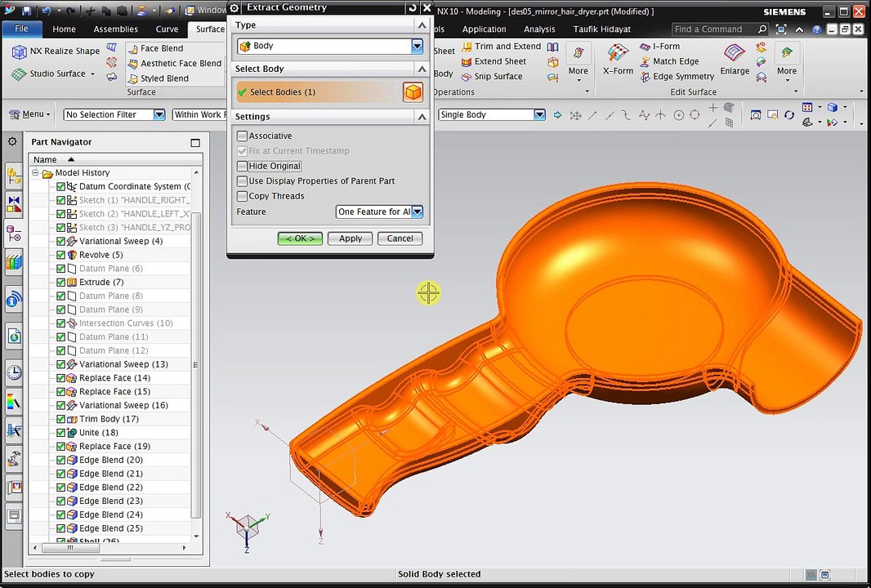Open the More button in Edit Surface group

[x=787, y=62]
